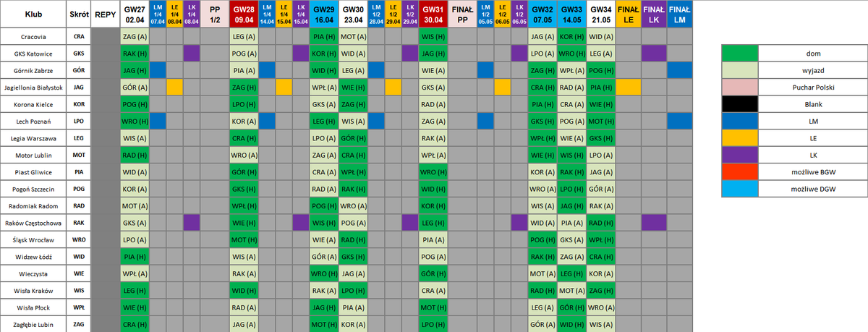The width and height of the screenshot is (868, 332).
Task: Click GKS Katowice's GW28 cell 'POG (A)'
Action: tap(244, 53)
